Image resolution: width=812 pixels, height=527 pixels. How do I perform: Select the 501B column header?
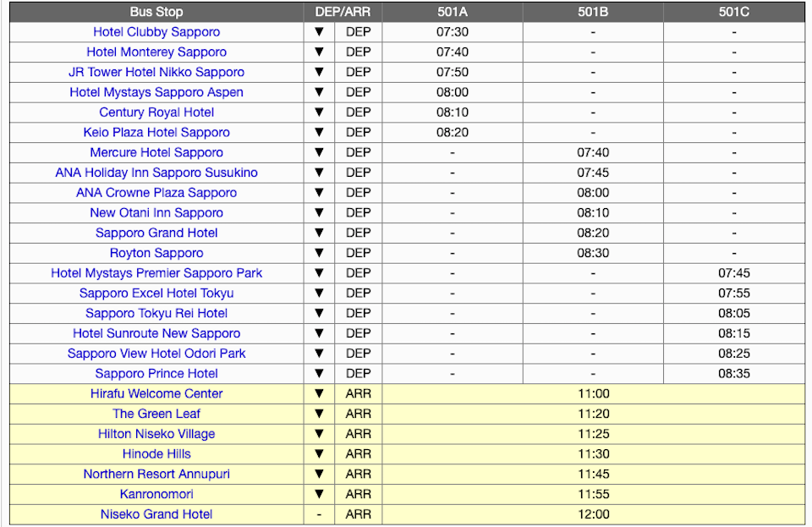click(x=593, y=12)
